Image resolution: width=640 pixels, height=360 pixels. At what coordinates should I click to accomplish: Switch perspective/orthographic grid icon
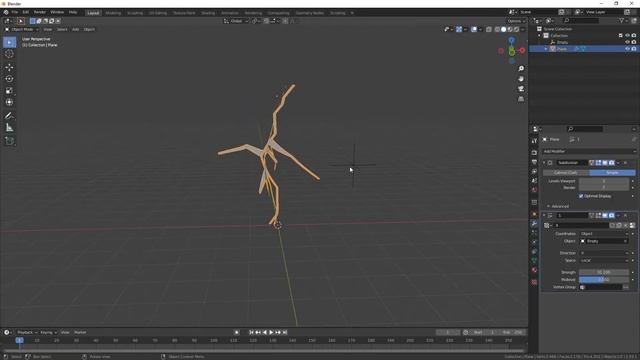pyautogui.click(x=521, y=99)
